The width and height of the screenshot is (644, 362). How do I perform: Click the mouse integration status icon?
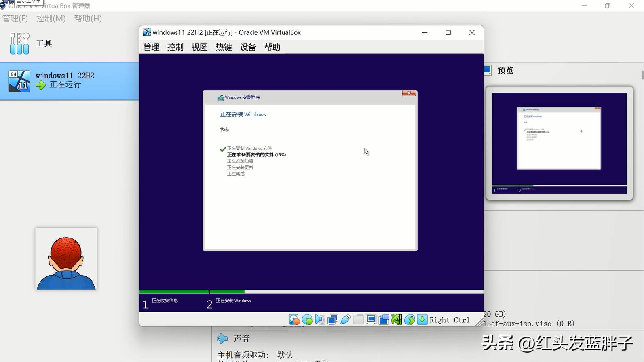click(410, 320)
